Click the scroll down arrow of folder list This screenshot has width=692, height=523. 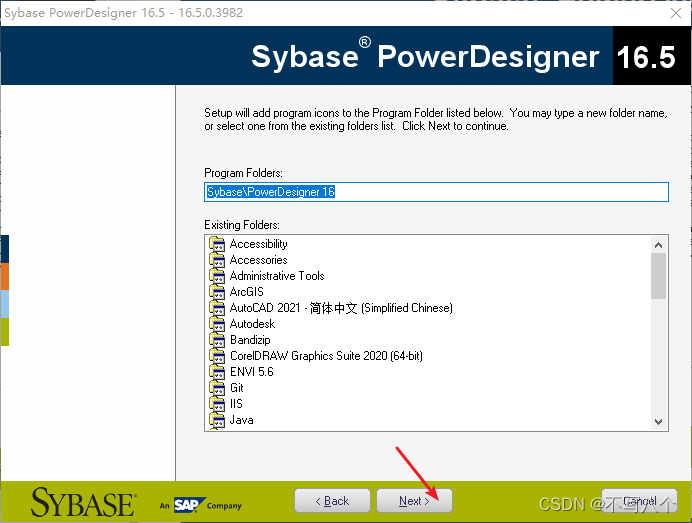tap(658, 421)
